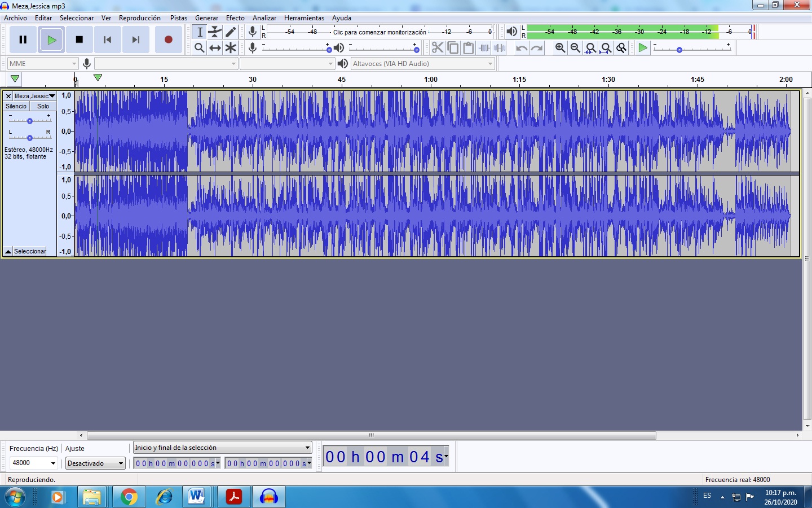Image resolution: width=812 pixels, height=508 pixels.
Task: Enable Solo on the audio track
Action: pos(43,106)
